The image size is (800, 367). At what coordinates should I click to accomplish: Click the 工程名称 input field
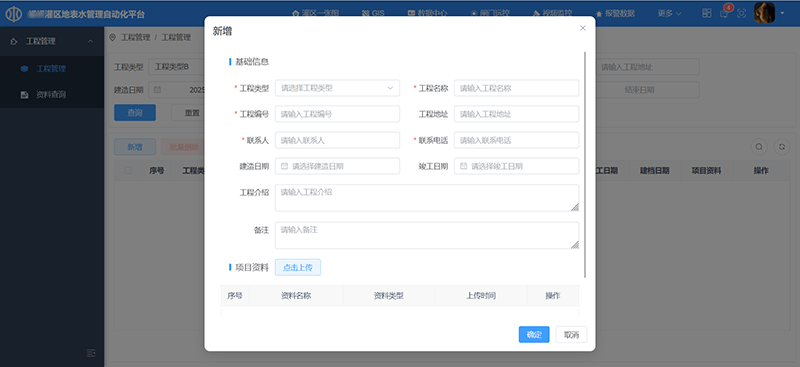pyautogui.click(x=516, y=88)
